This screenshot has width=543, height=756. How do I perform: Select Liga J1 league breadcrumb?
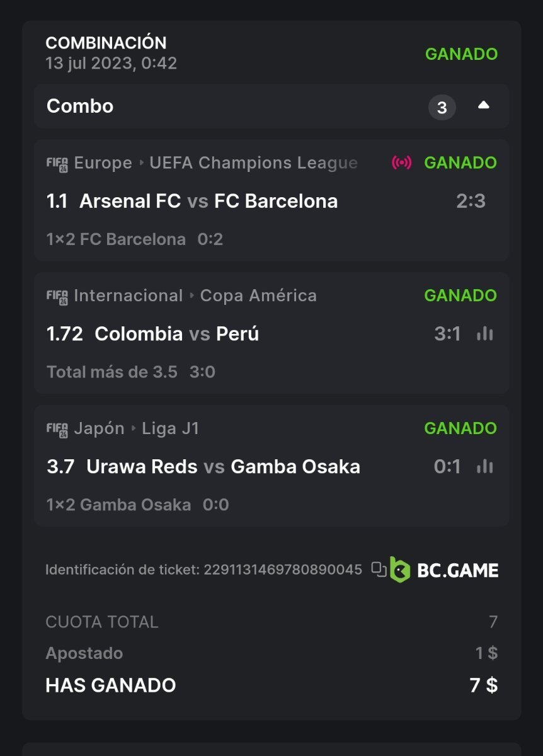click(171, 429)
